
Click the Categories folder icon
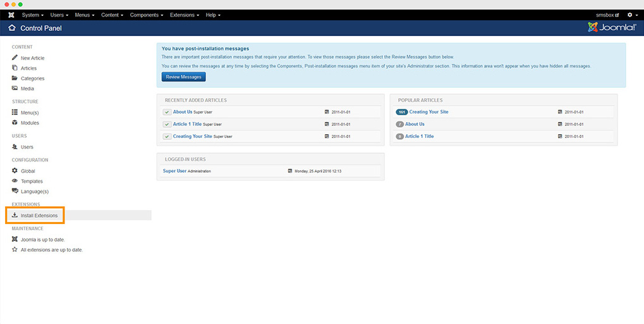point(15,78)
